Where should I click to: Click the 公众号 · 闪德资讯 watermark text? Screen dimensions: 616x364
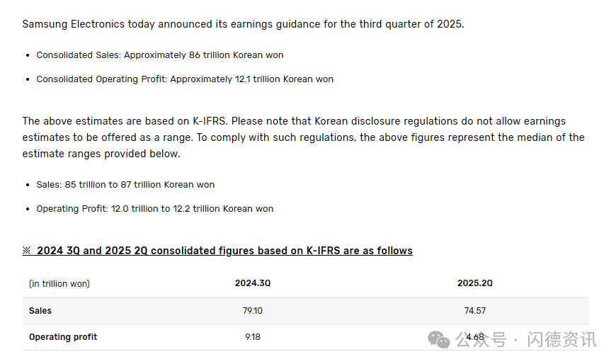(x=526, y=340)
